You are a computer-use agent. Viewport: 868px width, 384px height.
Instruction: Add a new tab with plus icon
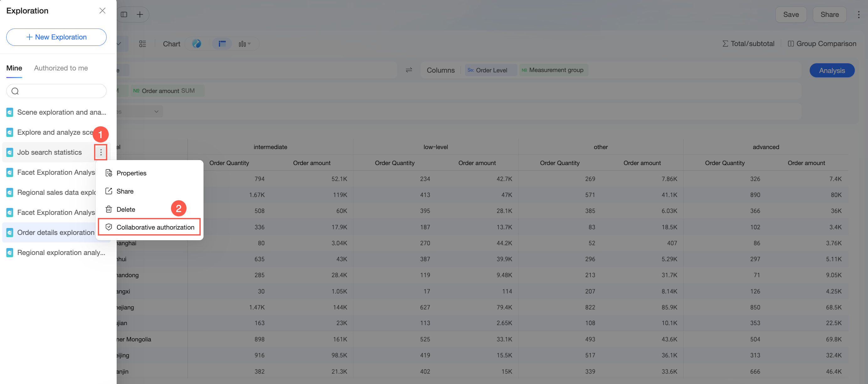[140, 14]
